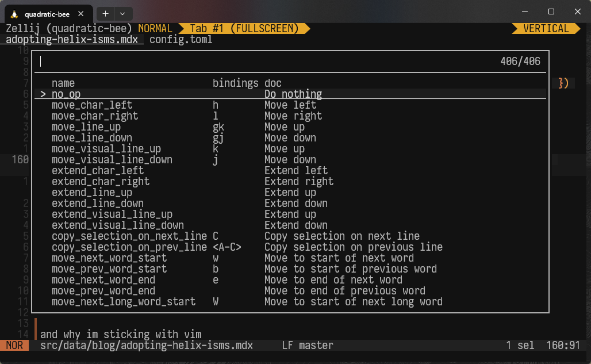The height and width of the screenshot is (364, 591).
Task: Select move_char_right command row
Action: coord(290,116)
